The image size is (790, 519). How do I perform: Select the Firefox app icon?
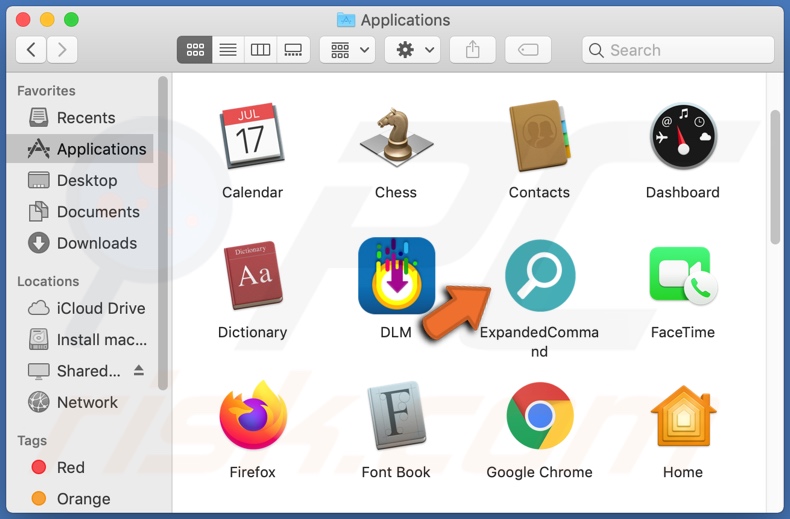tap(253, 415)
